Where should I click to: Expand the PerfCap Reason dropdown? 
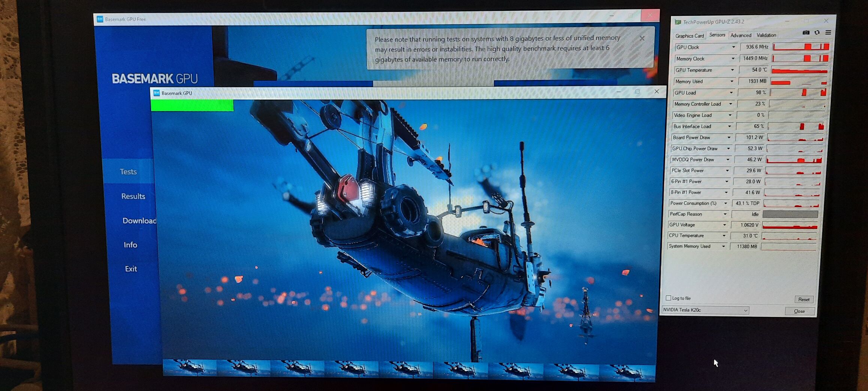tap(725, 214)
